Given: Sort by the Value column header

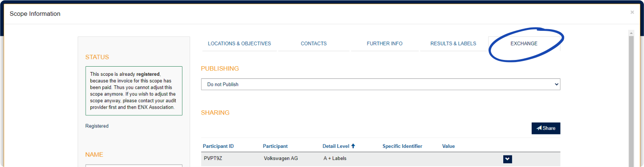Looking at the screenshot, I should (449, 146).
